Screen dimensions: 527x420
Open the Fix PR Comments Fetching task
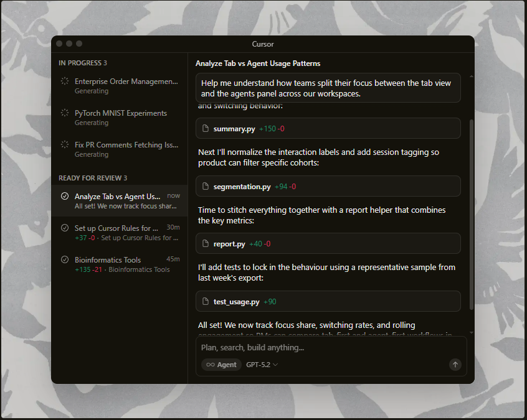click(126, 145)
